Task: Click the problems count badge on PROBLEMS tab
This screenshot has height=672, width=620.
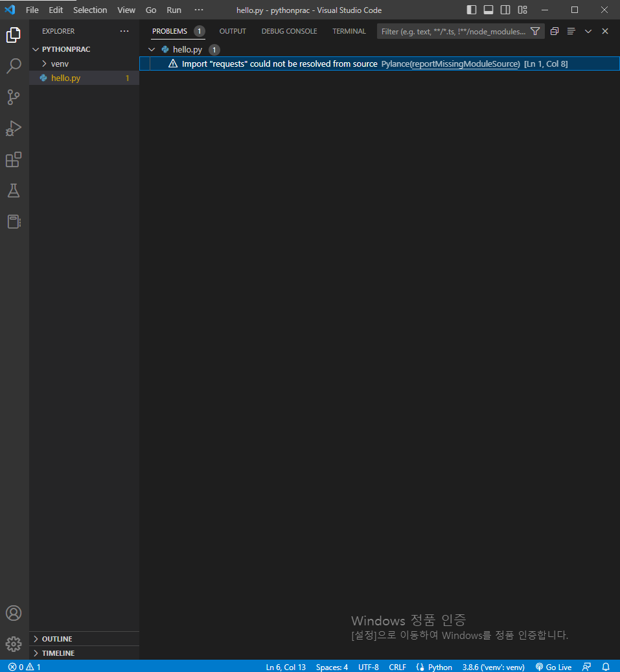Action: point(200,31)
